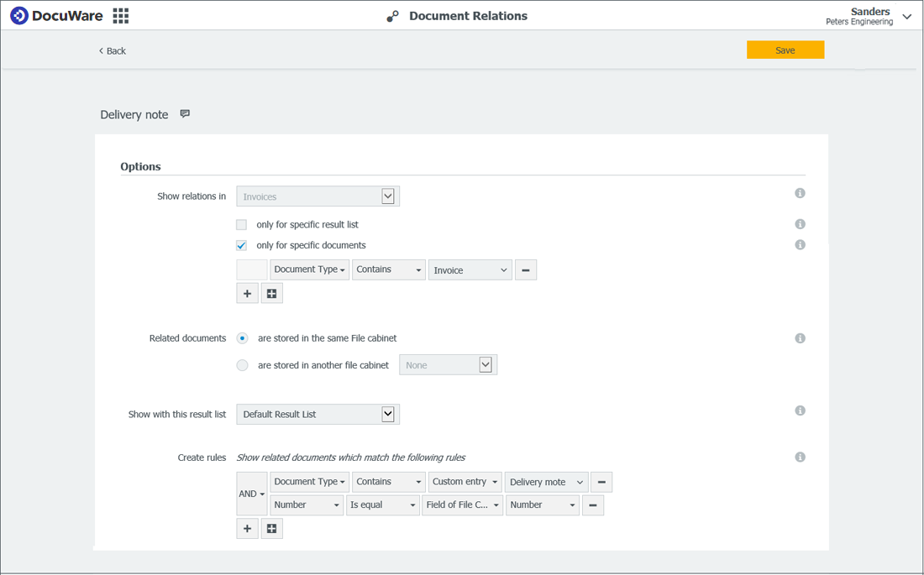
Task: Remove the Number Is equal rule row
Action: tap(593, 505)
